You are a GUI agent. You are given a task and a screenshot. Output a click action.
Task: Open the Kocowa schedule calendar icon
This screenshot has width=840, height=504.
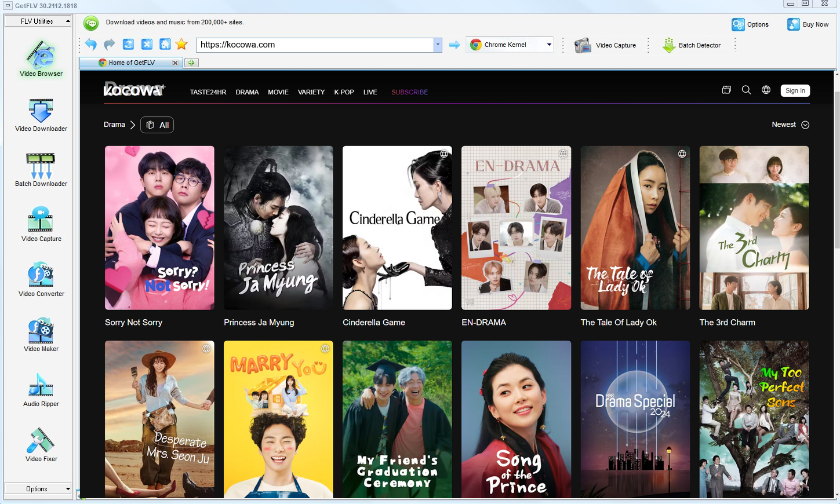point(726,90)
